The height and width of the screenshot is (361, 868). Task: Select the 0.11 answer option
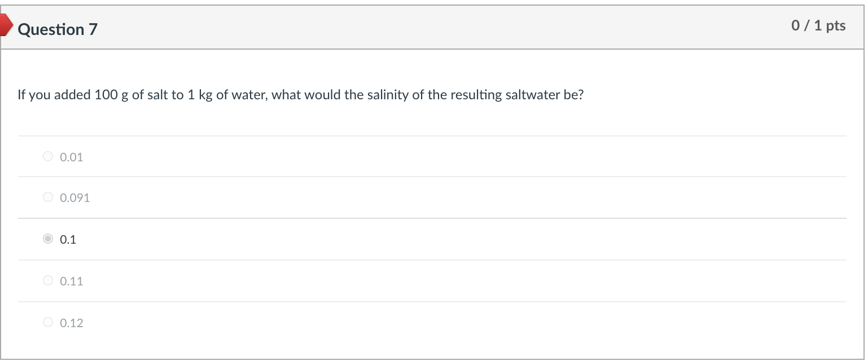(x=48, y=280)
